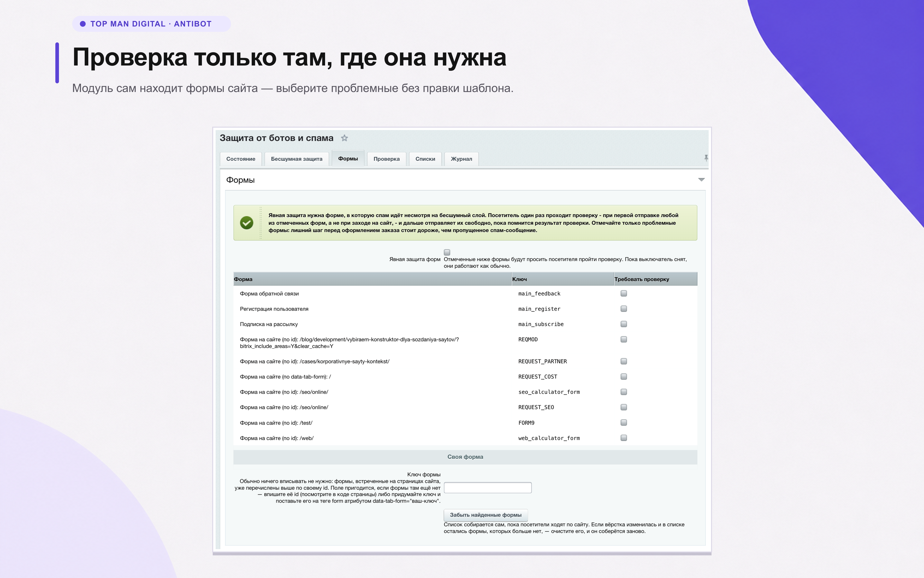Click the Забыть найденные формы button
Viewport: 924px width, 578px height.
485,515
